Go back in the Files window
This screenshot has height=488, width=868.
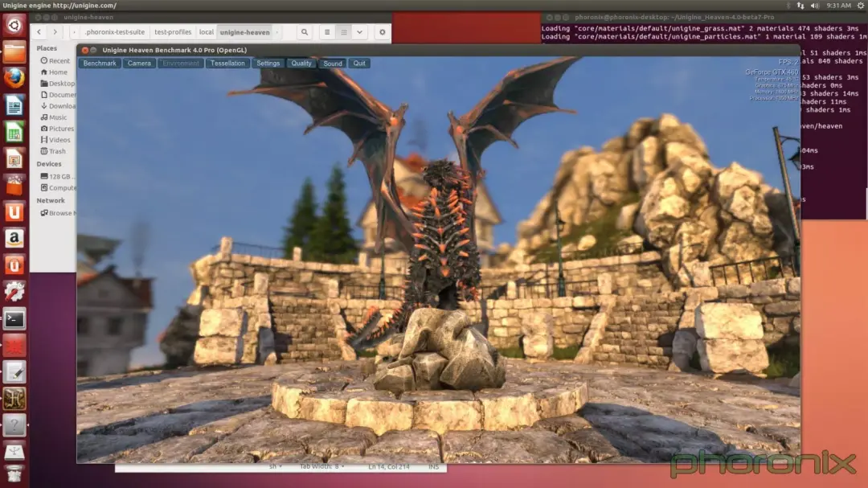(x=39, y=32)
